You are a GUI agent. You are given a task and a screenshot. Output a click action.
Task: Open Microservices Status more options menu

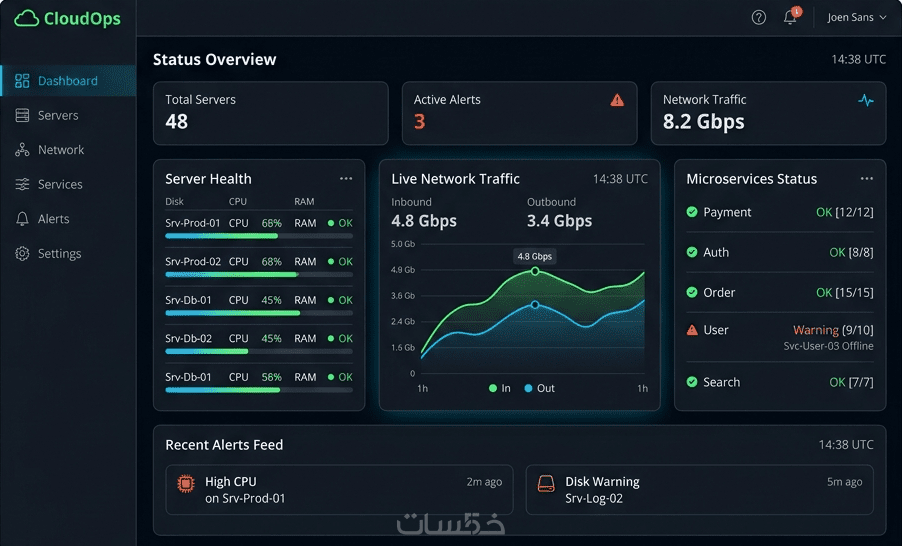click(x=867, y=178)
